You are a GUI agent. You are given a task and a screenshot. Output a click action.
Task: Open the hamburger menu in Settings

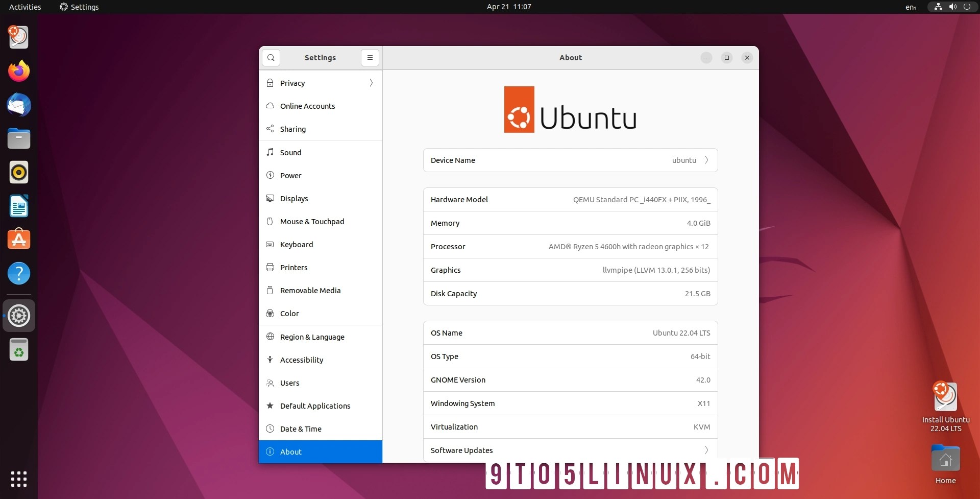370,57
